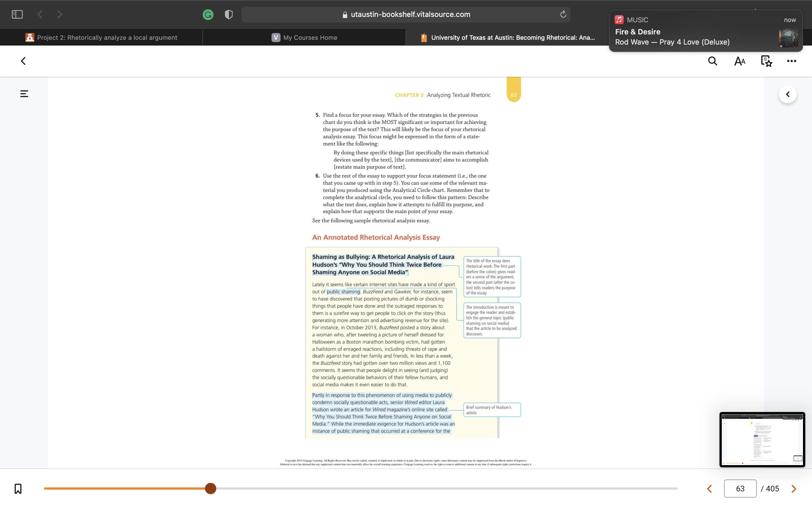Click the step 6 instruction about supporting the focus statement

pos(403,194)
